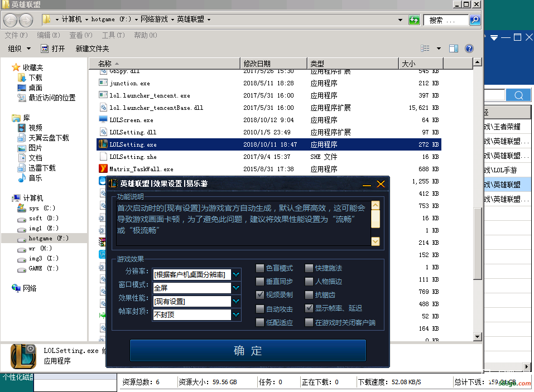Change view using the view mode icon
534x392 pixels.
tap(425, 49)
